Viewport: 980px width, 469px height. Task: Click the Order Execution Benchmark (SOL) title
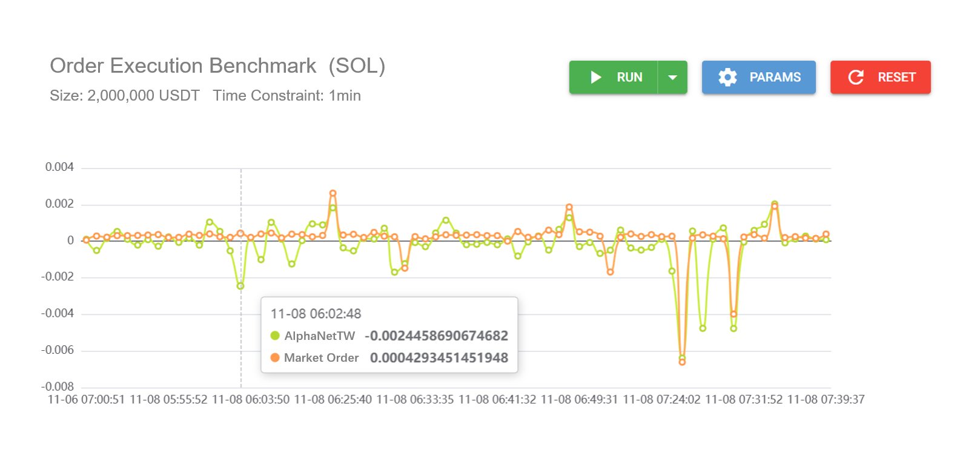point(217,66)
